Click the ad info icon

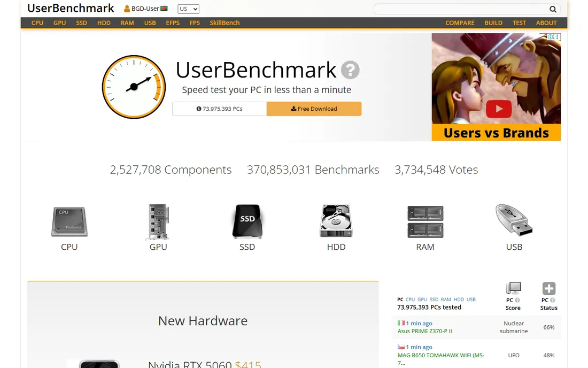pos(550,37)
